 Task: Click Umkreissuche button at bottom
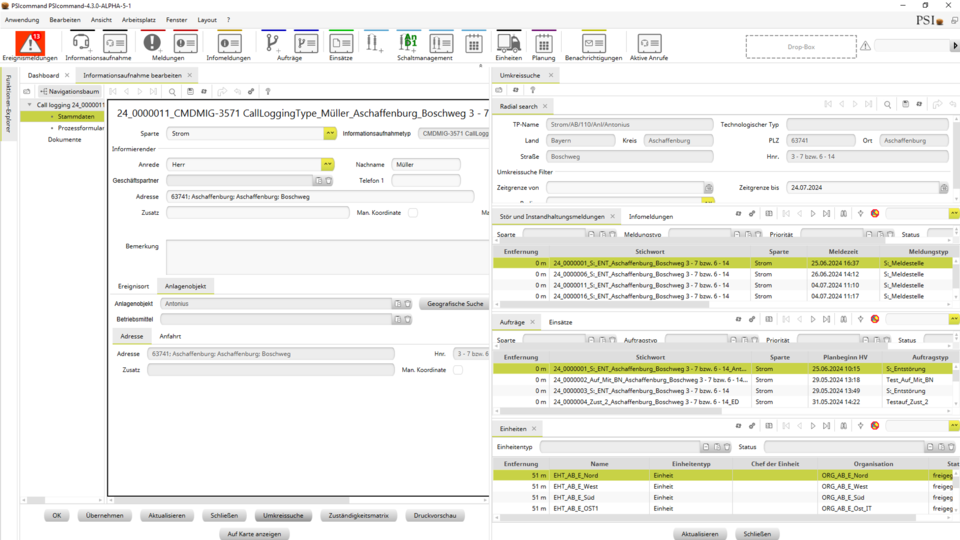(x=283, y=516)
